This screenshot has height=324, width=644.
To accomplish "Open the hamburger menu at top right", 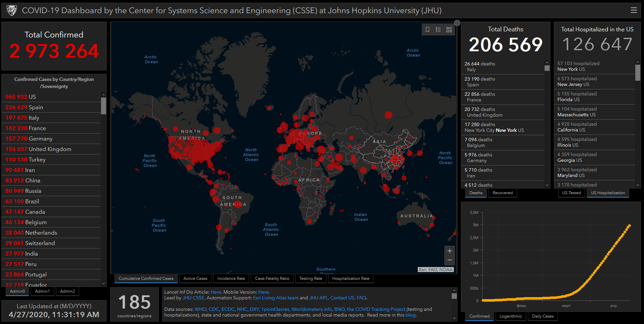I will [x=634, y=10].
